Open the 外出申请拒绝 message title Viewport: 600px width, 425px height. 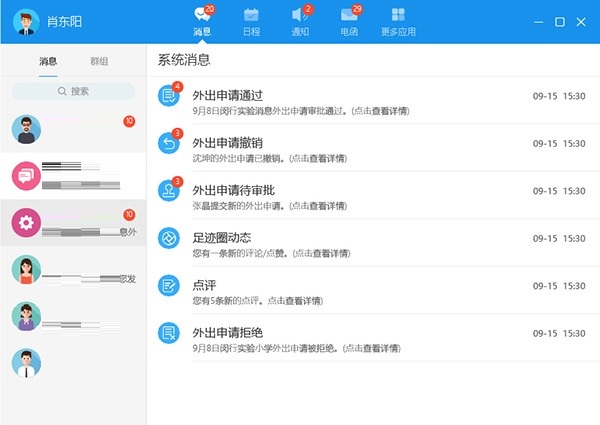point(228,333)
